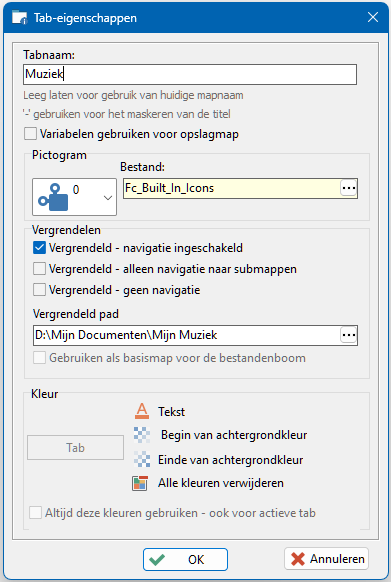Tick 'Variabelen gebruiken voor opslagmap'
The image size is (391, 582).
(x=30, y=134)
